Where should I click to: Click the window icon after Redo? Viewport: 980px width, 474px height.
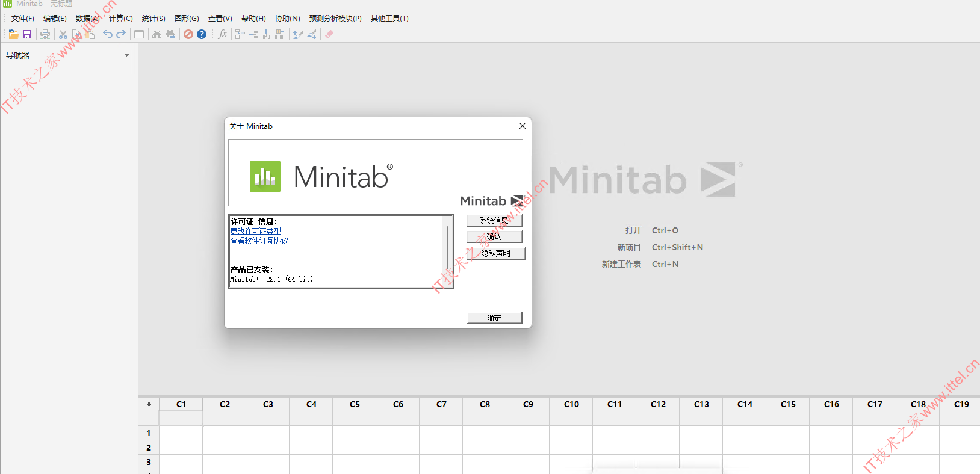click(139, 34)
